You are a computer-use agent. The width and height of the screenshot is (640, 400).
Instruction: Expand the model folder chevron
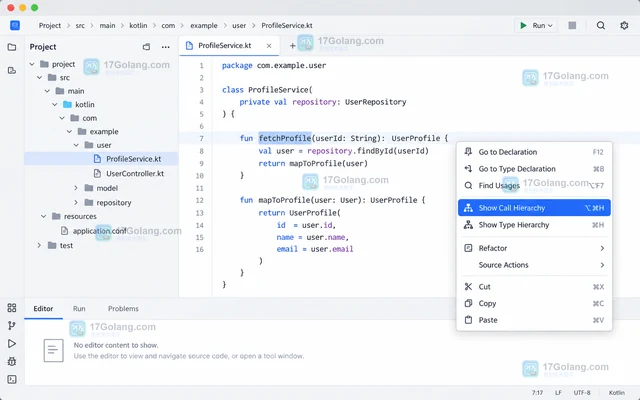pos(76,188)
